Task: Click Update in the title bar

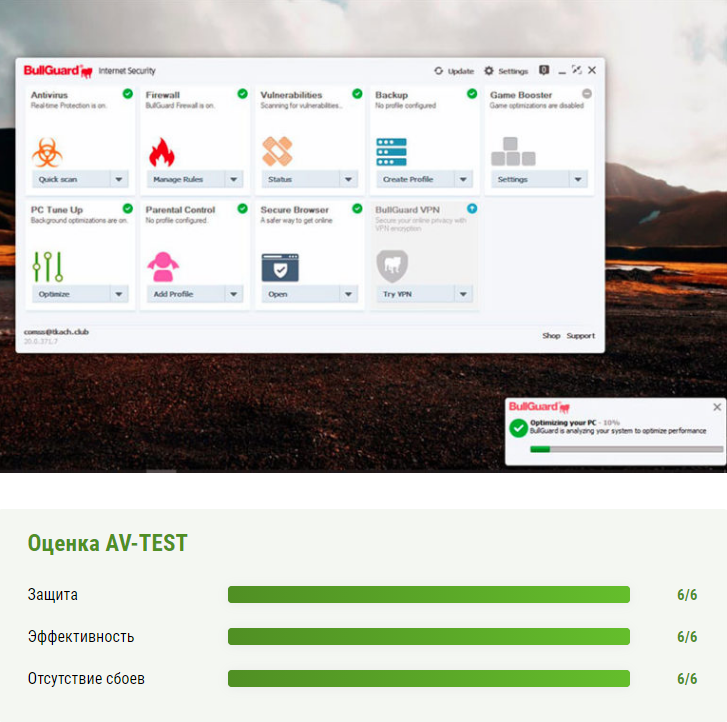Action: [454, 71]
